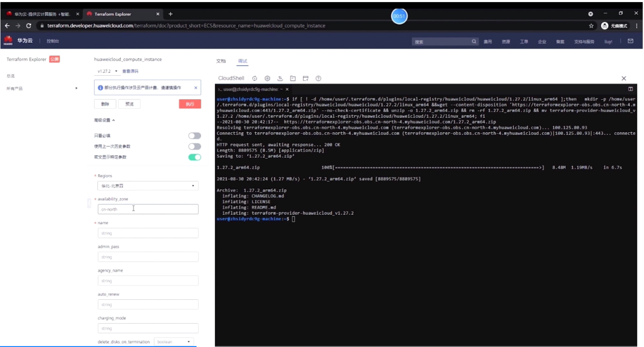Click the CloudShell window layout icon
Viewport: 644px width, 347px height.
[x=306, y=78]
